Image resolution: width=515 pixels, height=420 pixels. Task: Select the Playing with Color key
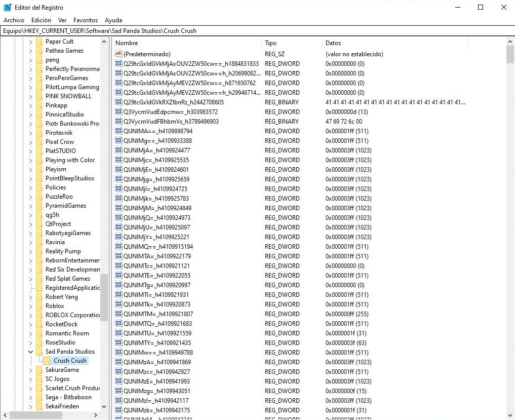[x=70, y=160]
